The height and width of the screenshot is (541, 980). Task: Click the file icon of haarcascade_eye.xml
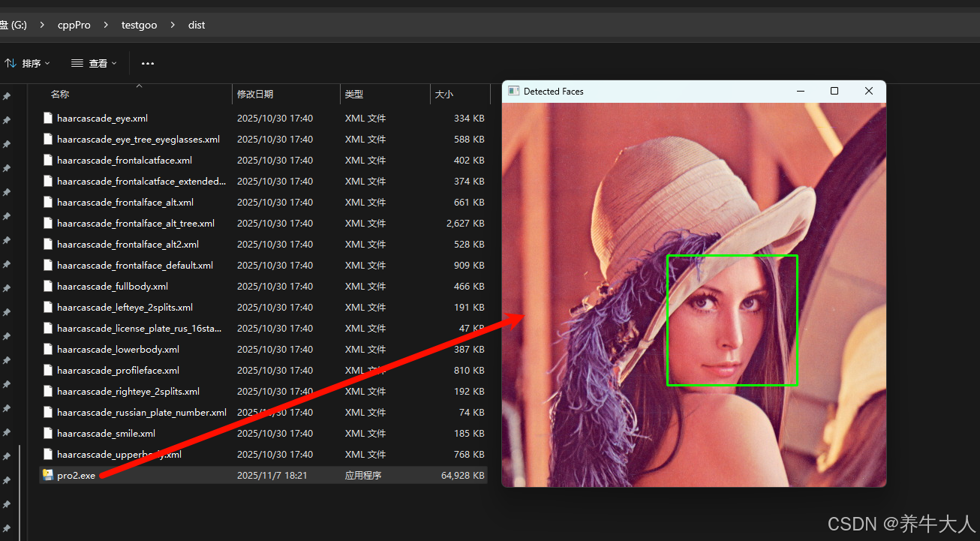tap(48, 118)
